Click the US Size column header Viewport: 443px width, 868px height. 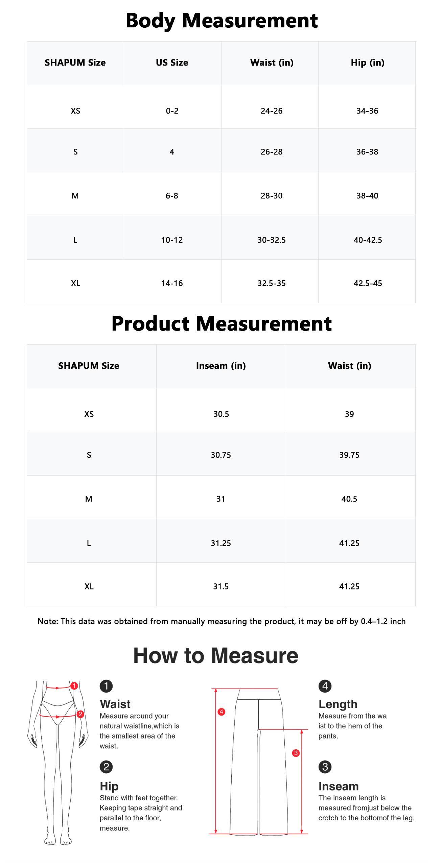pyautogui.click(x=172, y=63)
